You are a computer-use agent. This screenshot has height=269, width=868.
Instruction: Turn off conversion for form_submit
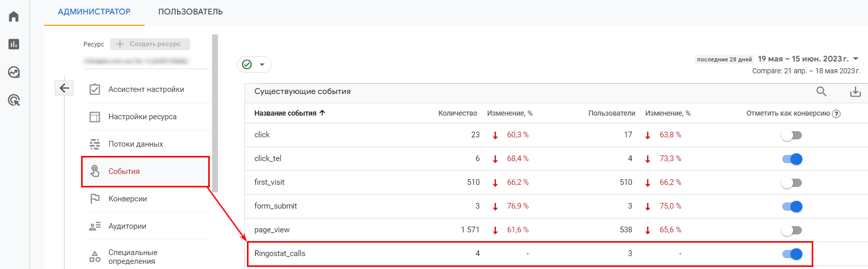tap(792, 207)
